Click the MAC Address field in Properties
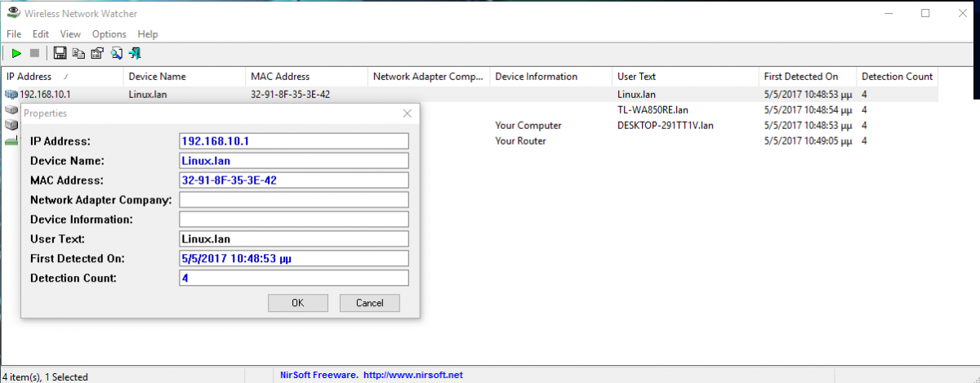Viewport: 980px width, 383px height. click(293, 180)
